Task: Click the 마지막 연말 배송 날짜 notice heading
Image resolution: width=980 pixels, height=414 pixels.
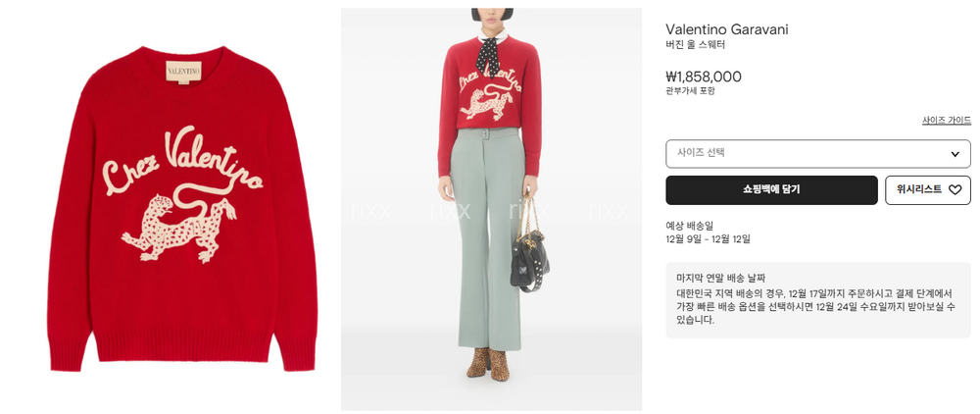Action: [x=720, y=278]
